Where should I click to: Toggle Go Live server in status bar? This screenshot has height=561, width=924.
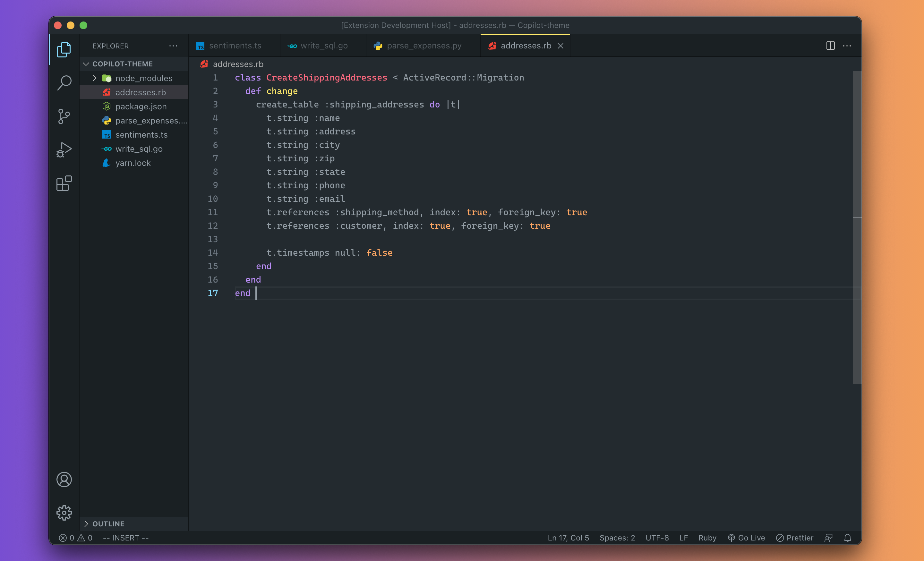tap(746, 538)
